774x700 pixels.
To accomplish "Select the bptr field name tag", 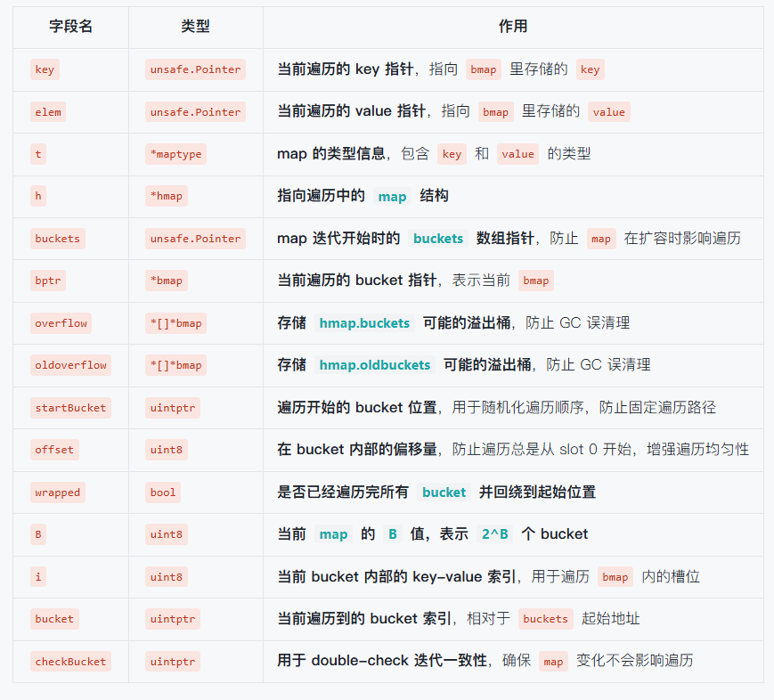I will 48,281.
